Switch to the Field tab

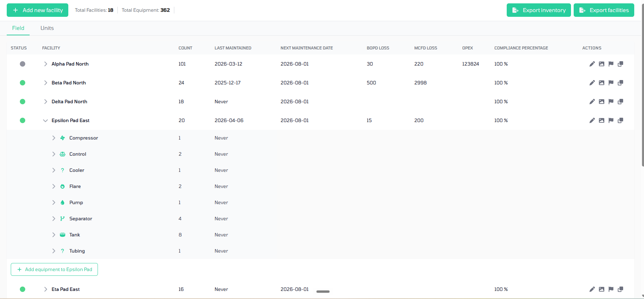click(18, 28)
